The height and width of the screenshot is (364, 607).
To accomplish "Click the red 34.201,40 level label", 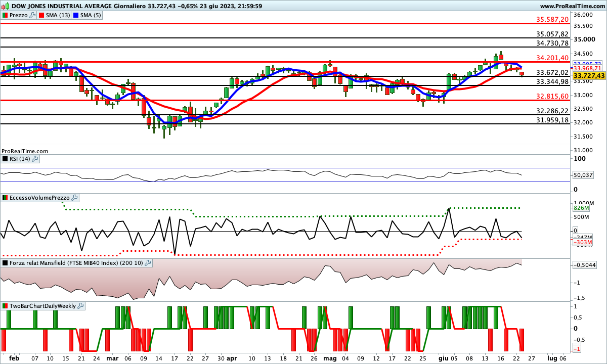I will pyautogui.click(x=552, y=58).
